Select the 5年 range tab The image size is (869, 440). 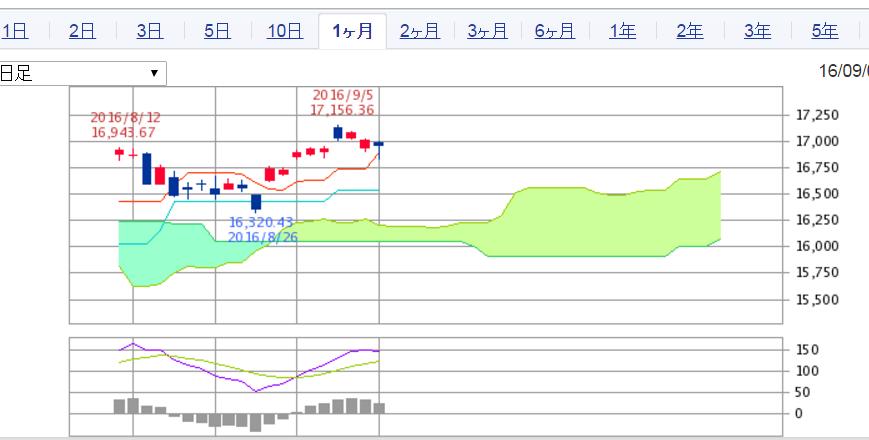(824, 31)
